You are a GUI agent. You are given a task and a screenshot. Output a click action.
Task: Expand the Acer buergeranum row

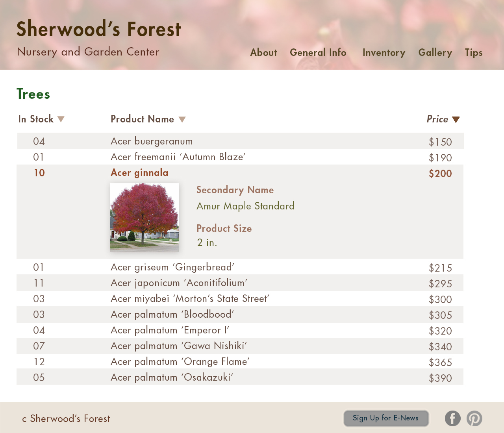click(x=152, y=141)
